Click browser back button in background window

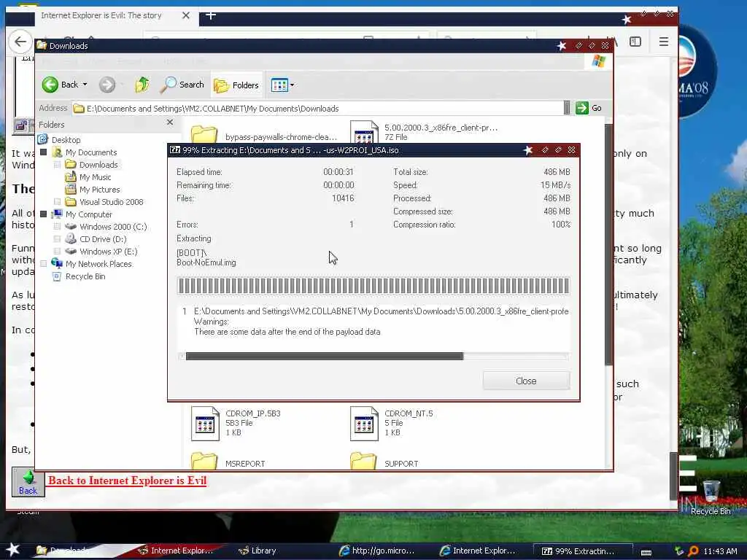pyautogui.click(x=20, y=42)
